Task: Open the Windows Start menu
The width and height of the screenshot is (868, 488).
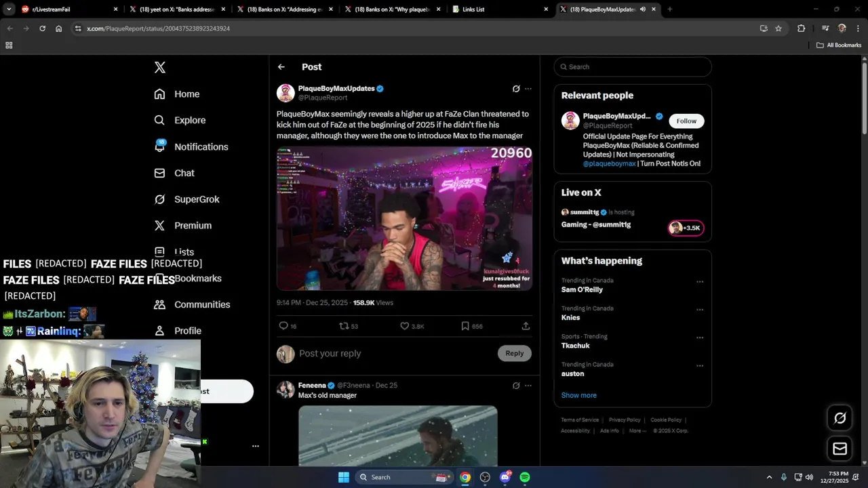Action: click(x=344, y=477)
